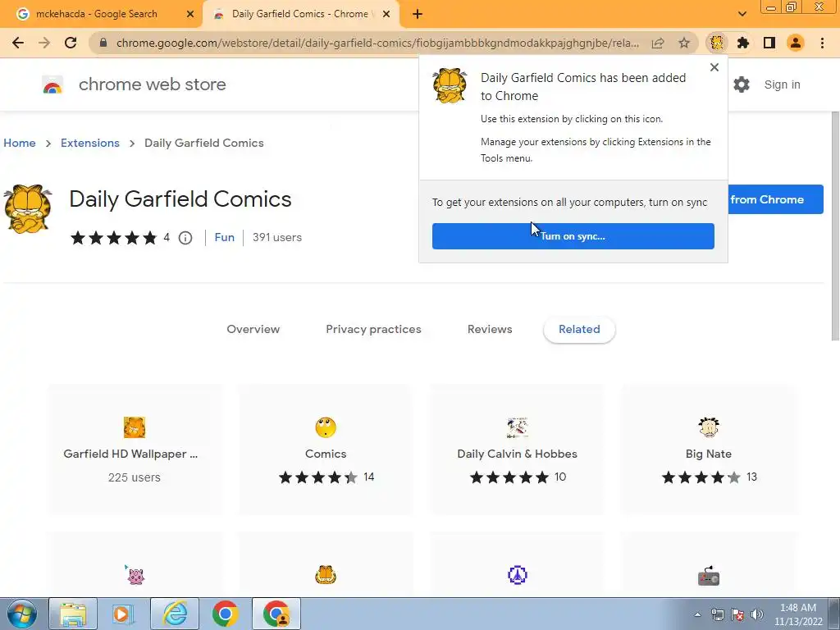Click the five-star rating of Garfield Comics
The width and height of the screenshot is (840, 630).
point(113,237)
